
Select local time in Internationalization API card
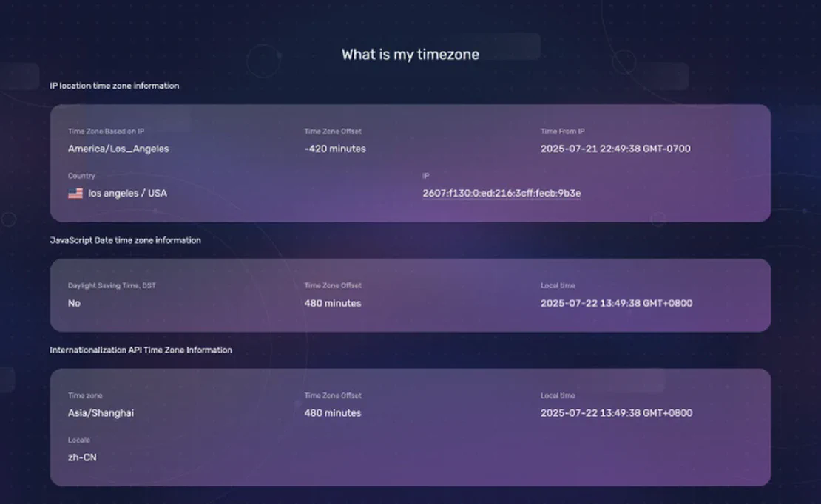tap(616, 413)
